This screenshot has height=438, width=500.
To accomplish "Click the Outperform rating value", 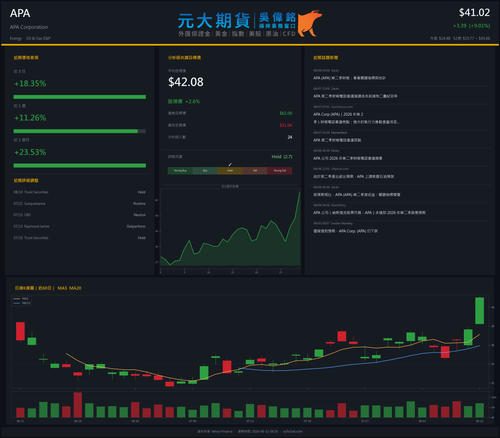I will tap(136, 226).
